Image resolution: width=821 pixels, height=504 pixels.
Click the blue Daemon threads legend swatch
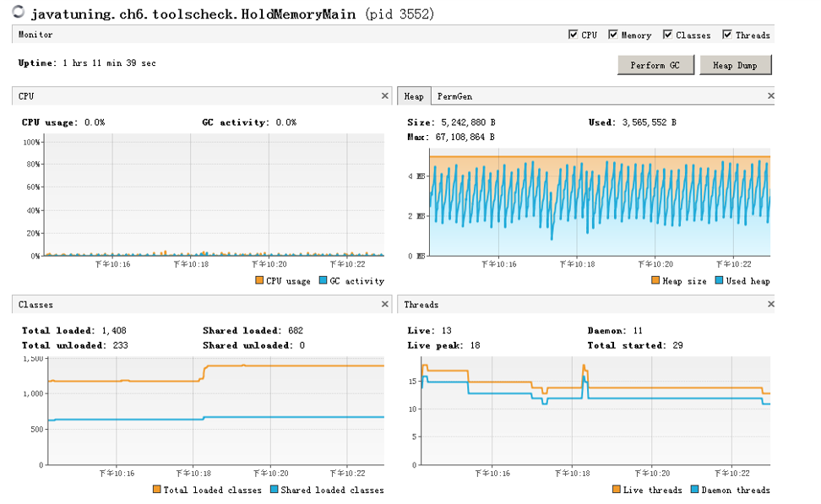[x=695, y=490]
